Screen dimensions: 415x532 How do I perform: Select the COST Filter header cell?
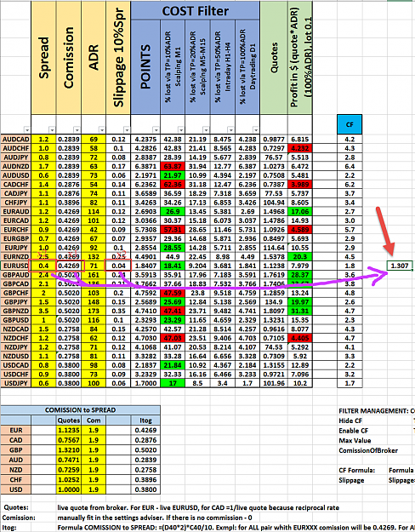click(x=196, y=11)
